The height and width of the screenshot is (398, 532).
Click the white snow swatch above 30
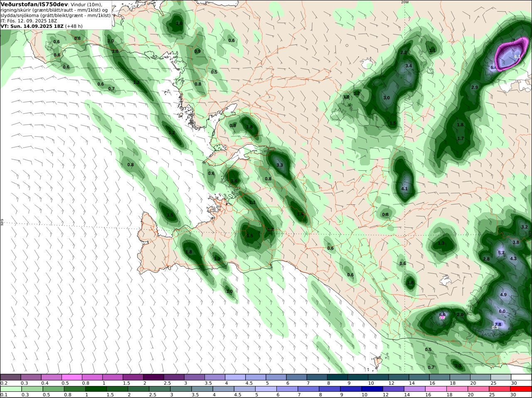(522, 377)
